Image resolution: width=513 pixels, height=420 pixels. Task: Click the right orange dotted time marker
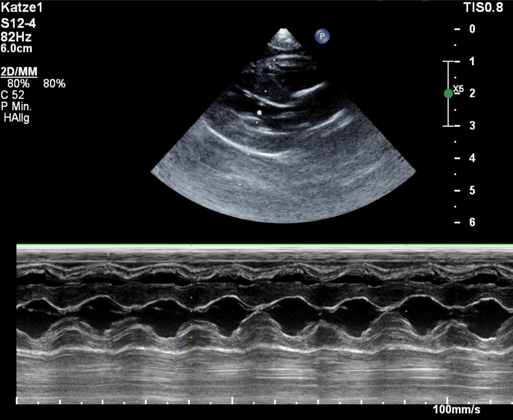(406, 324)
